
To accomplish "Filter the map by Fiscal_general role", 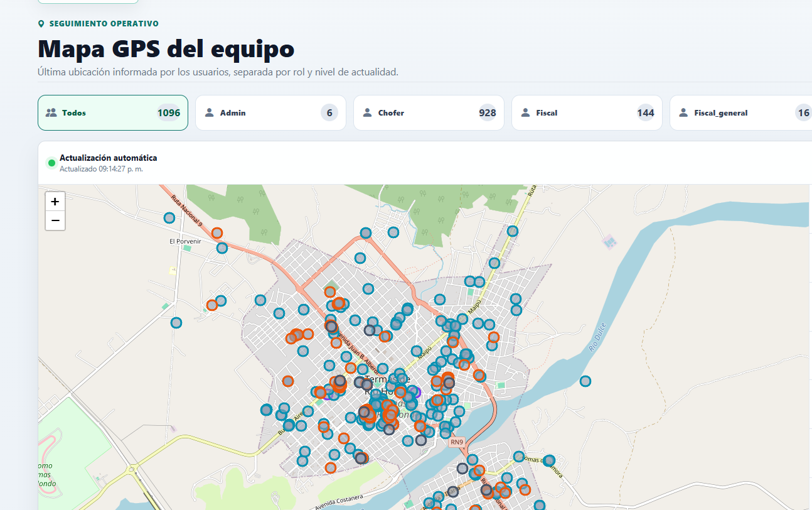I will point(741,113).
